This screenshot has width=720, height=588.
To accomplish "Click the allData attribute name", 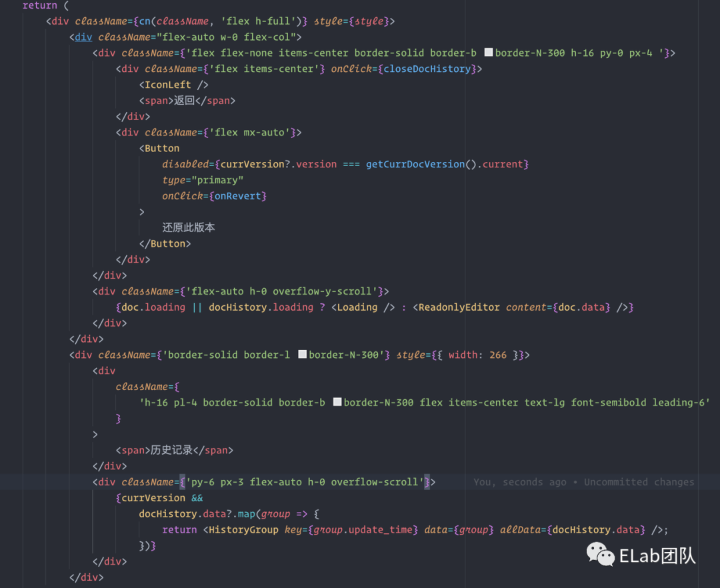I will point(520,530).
